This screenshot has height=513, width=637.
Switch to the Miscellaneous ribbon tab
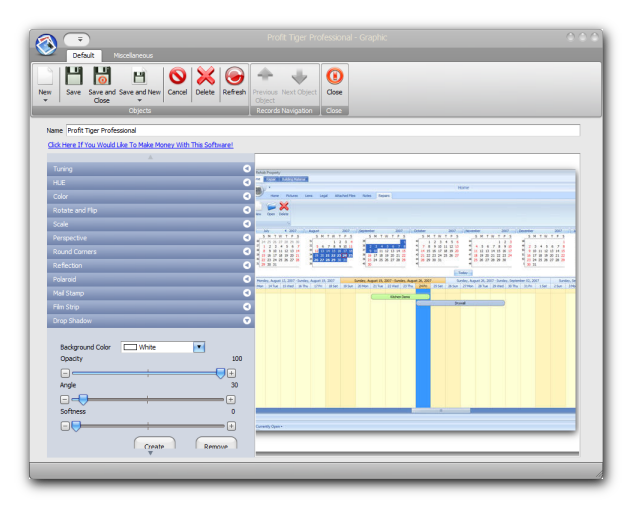pyautogui.click(x=133, y=55)
